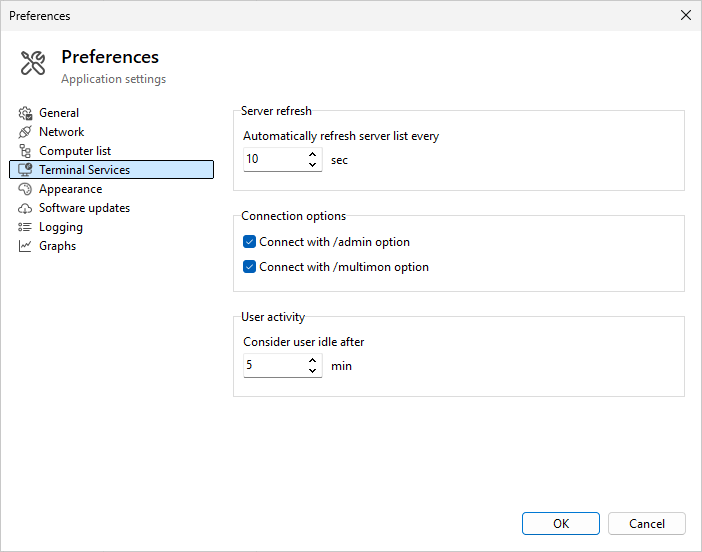This screenshot has width=702, height=552.
Task: Increase user idle minutes with up arrow
Action: coord(313,361)
